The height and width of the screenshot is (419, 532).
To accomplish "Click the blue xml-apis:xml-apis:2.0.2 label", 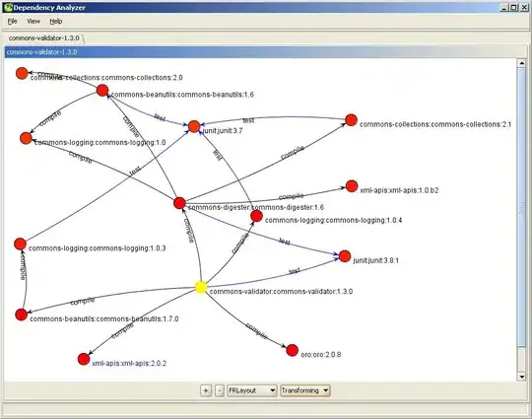I will click(x=129, y=364).
